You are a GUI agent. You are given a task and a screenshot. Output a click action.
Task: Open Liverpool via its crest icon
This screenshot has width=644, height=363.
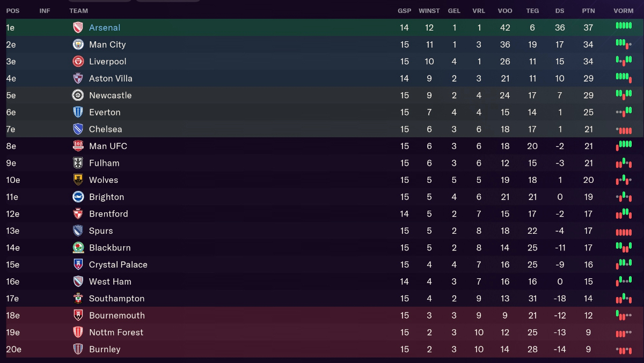[x=78, y=61]
